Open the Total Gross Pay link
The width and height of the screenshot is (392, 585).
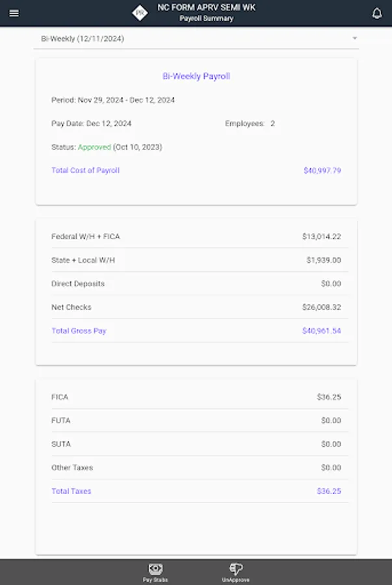[79, 331]
